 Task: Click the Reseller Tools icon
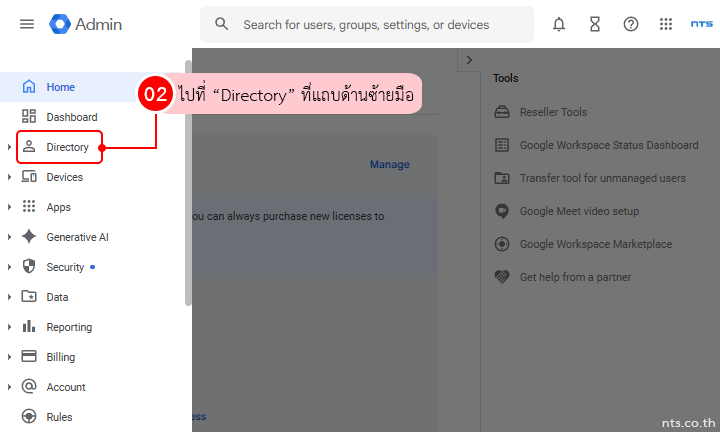pyautogui.click(x=502, y=113)
